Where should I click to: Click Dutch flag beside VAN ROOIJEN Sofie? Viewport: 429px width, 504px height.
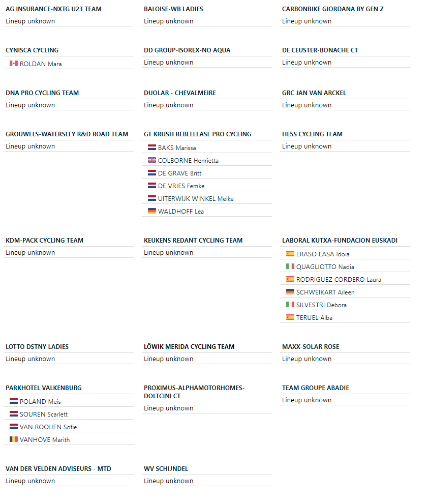coord(14,426)
